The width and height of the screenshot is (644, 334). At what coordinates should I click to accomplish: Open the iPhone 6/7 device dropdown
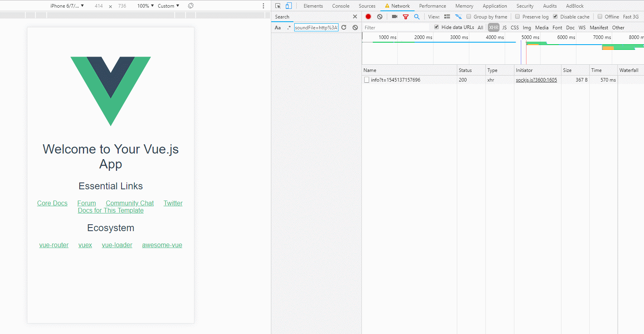click(67, 6)
